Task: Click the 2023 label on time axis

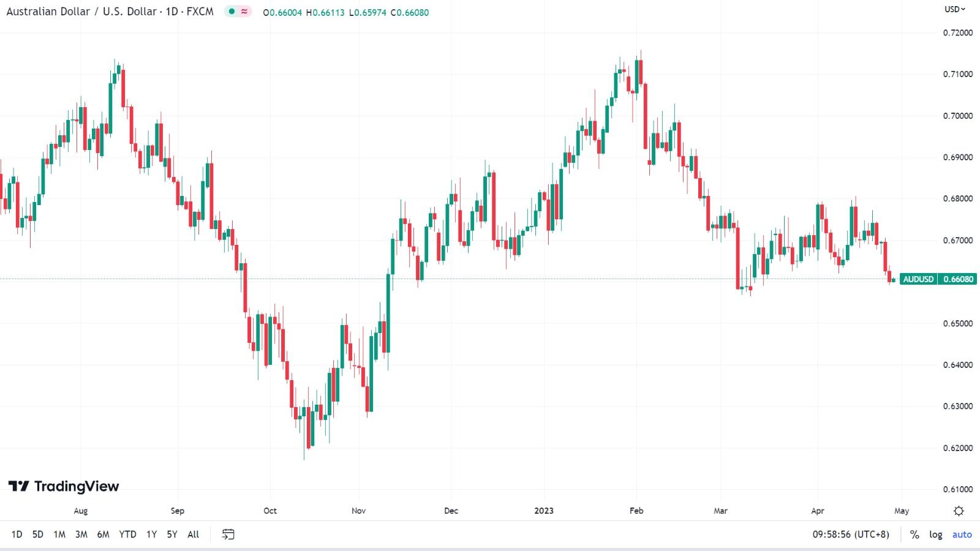Action: (544, 511)
